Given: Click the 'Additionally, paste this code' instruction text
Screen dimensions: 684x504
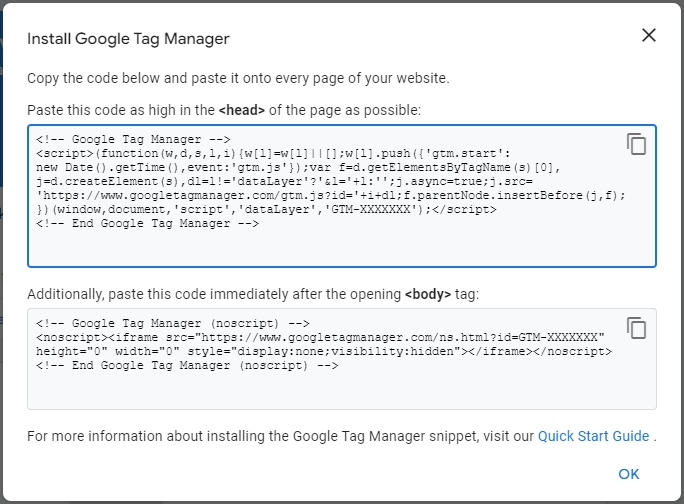Looking at the screenshot, I should click(x=253, y=294).
